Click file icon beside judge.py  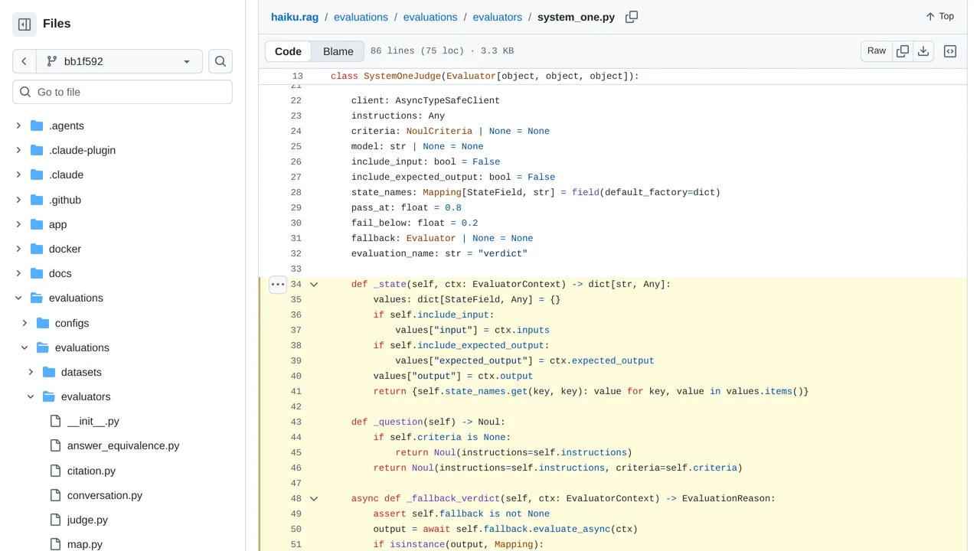coord(55,520)
